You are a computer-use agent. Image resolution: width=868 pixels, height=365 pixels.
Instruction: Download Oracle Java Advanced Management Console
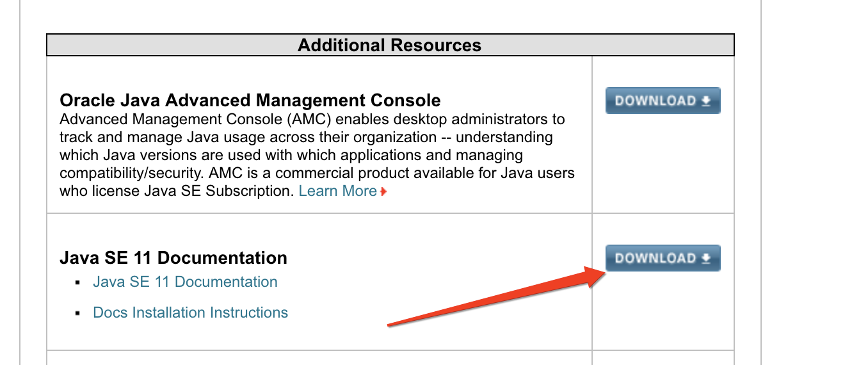[x=663, y=101]
